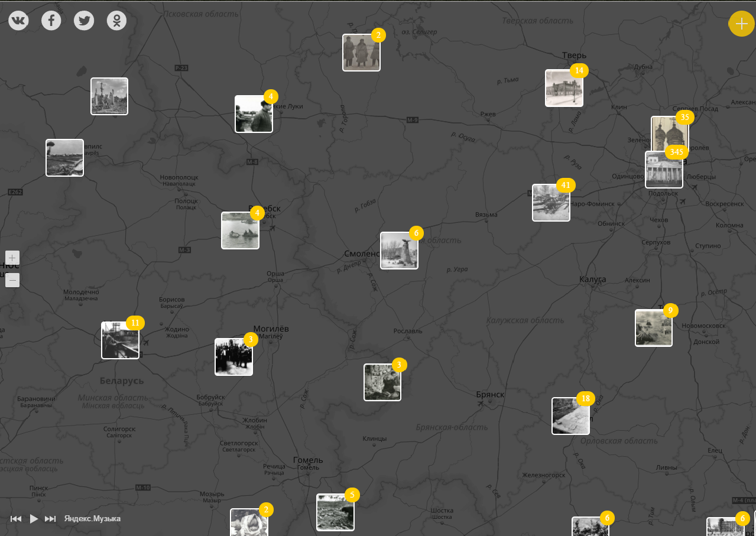Open the Moscow photo cluster with 345

click(664, 170)
